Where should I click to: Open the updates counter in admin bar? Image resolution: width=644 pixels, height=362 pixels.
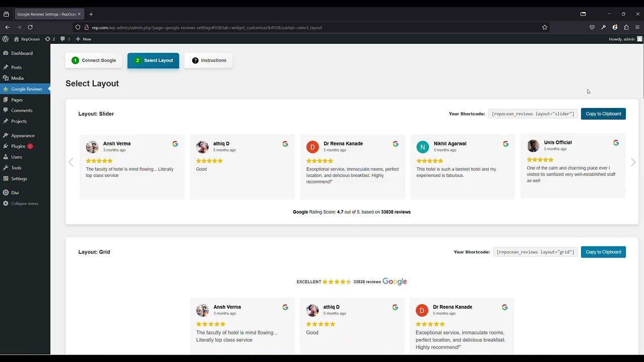50,39
